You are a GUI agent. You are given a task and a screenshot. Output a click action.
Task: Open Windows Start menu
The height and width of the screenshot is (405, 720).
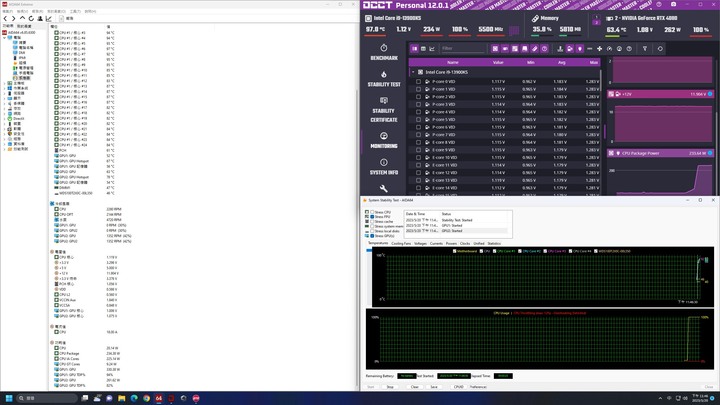[9, 398]
